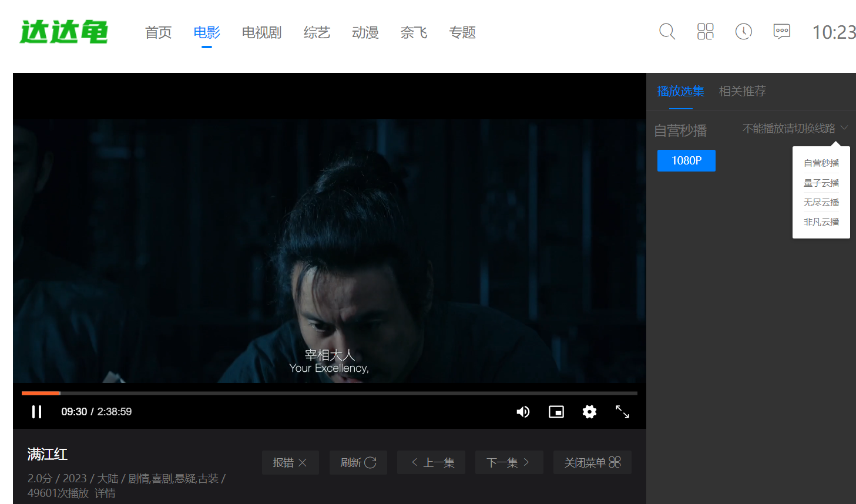Open the 奈飞 Netflix menu

pyautogui.click(x=414, y=32)
